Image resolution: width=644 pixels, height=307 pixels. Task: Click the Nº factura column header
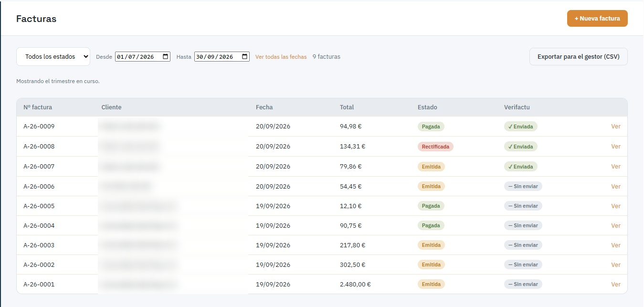[x=38, y=107]
